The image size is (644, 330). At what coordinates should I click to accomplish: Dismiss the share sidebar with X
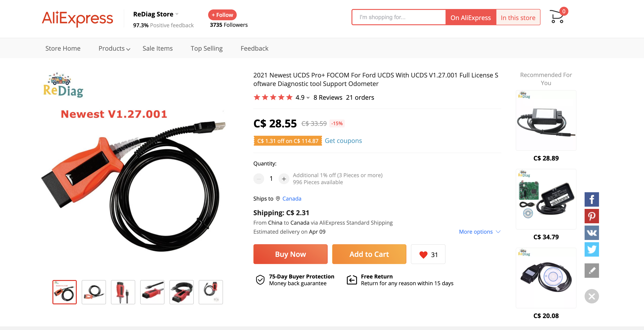point(591,296)
